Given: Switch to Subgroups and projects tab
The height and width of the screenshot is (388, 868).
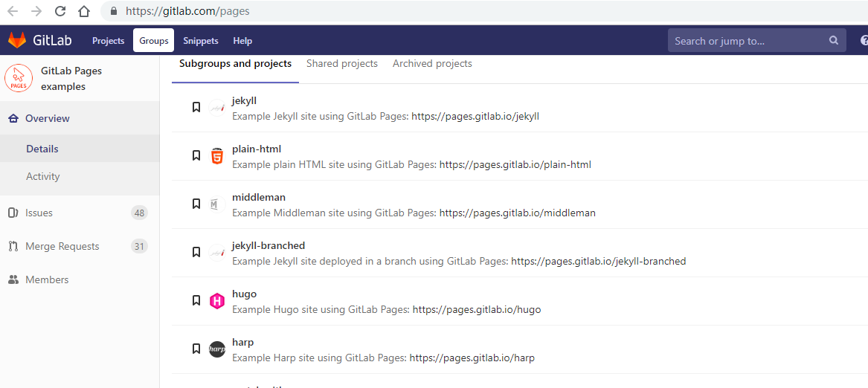Looking at the screenshot, I should tap(235, 64).
